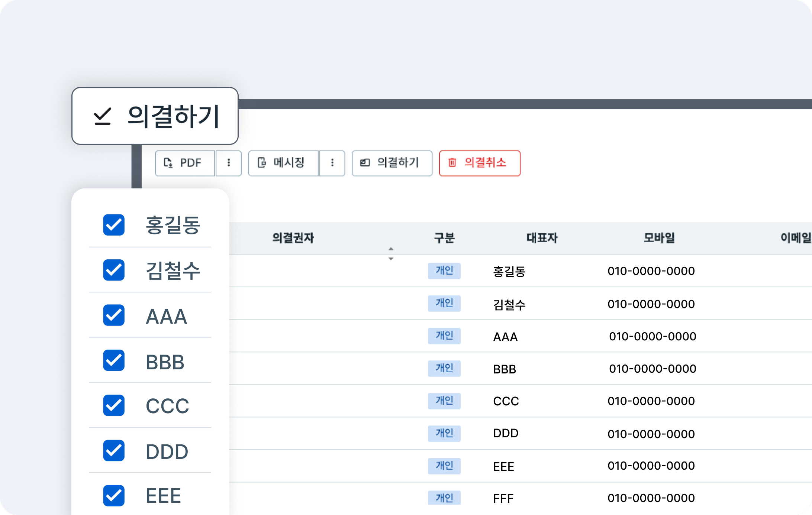812x515 pixels.
Task: Open the 메시징 more-options dots menu
Action: (332, 163)
